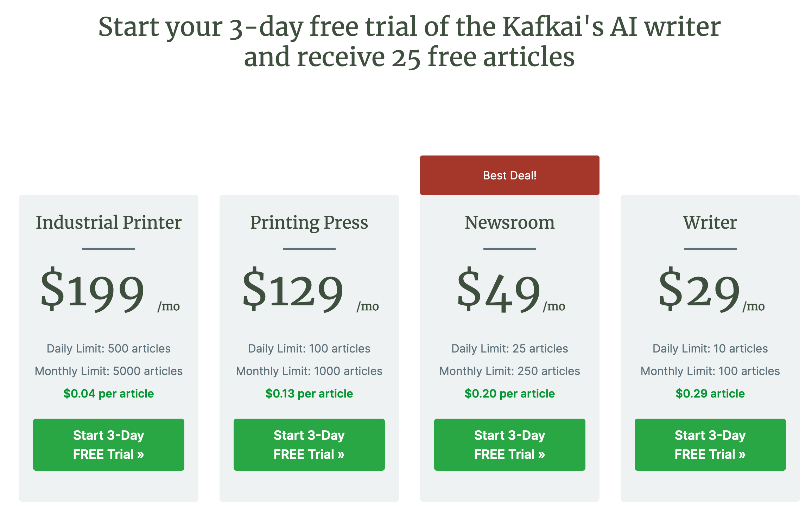The height and width of the screenshot is (508, 812).
Task: Click the $0.04 per article text
Action: (x=108, y=393)
